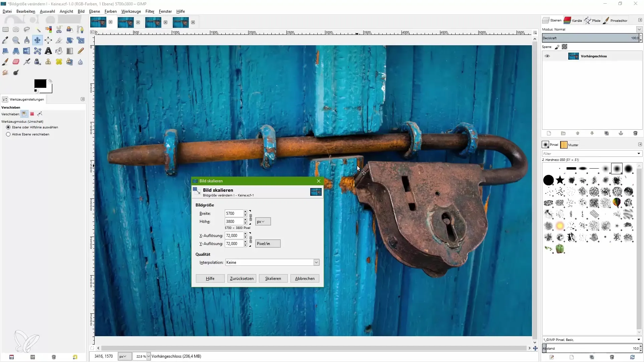Set move mode to selection (red square)
This screenshot has height=362, width=644.
click(x=32, y=114)
